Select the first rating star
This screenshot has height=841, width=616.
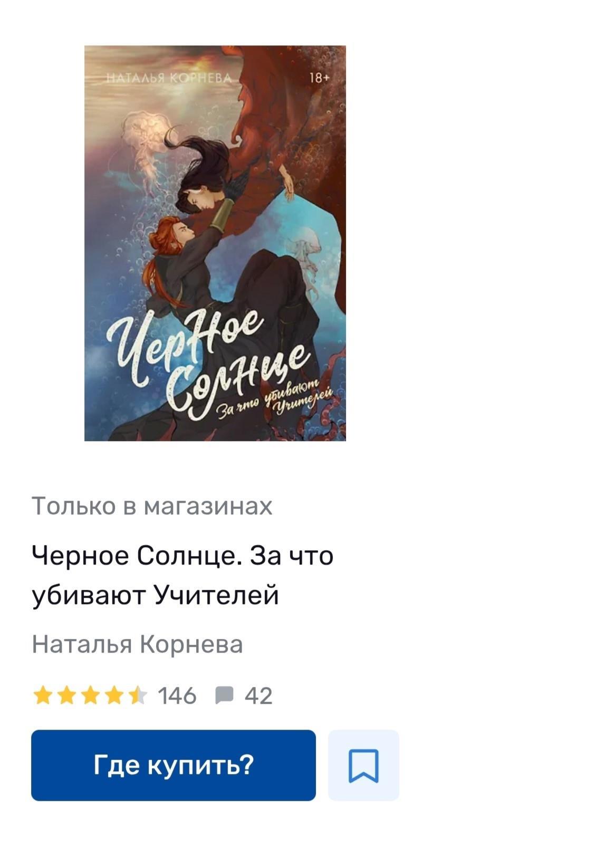42,695
